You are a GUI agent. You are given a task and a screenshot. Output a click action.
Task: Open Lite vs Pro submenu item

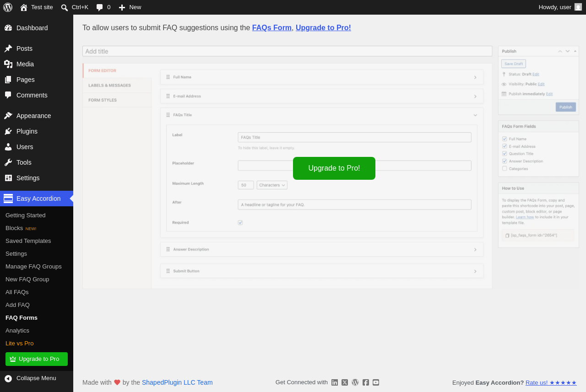(20, 344)
